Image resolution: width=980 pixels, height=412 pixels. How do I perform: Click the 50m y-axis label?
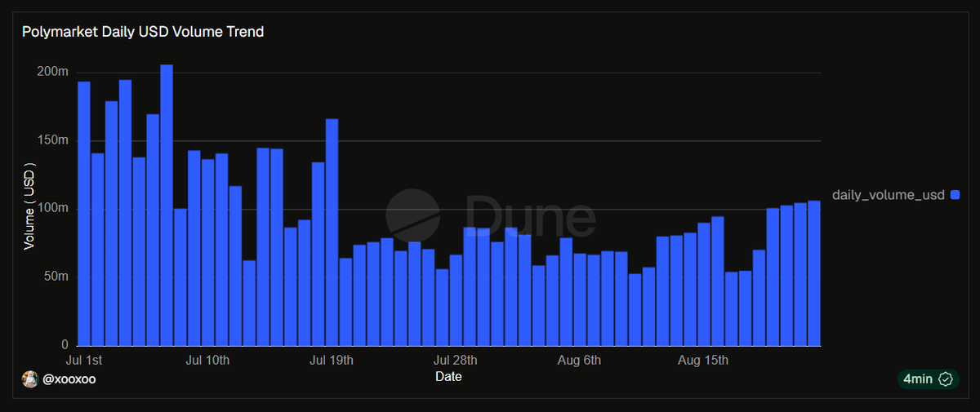[x=56, y=277]
